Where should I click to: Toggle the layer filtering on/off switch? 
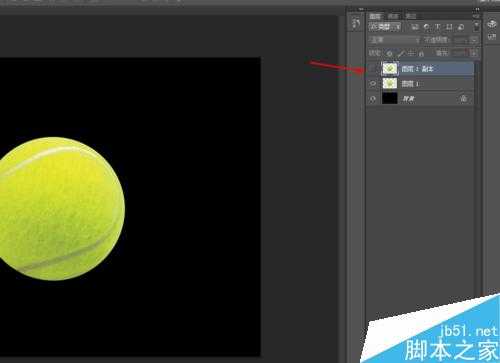click(x=476, y=26)
